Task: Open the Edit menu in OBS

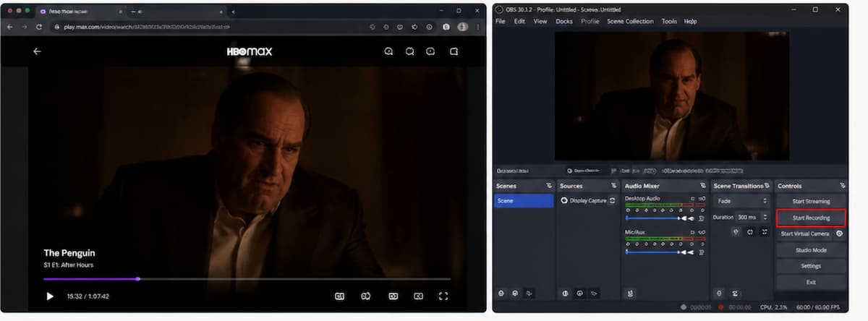Action: point(519,22)
